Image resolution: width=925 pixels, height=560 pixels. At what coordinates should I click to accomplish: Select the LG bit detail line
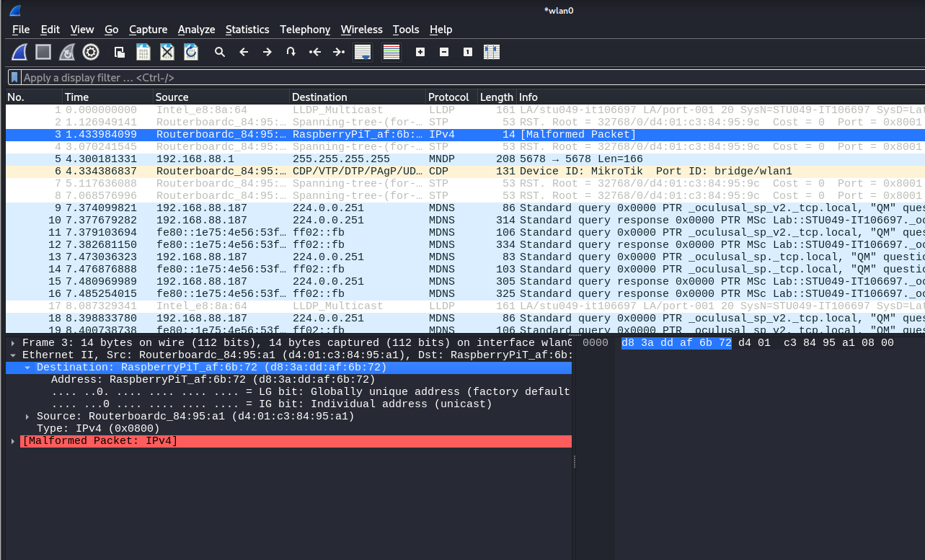point(311,392)
